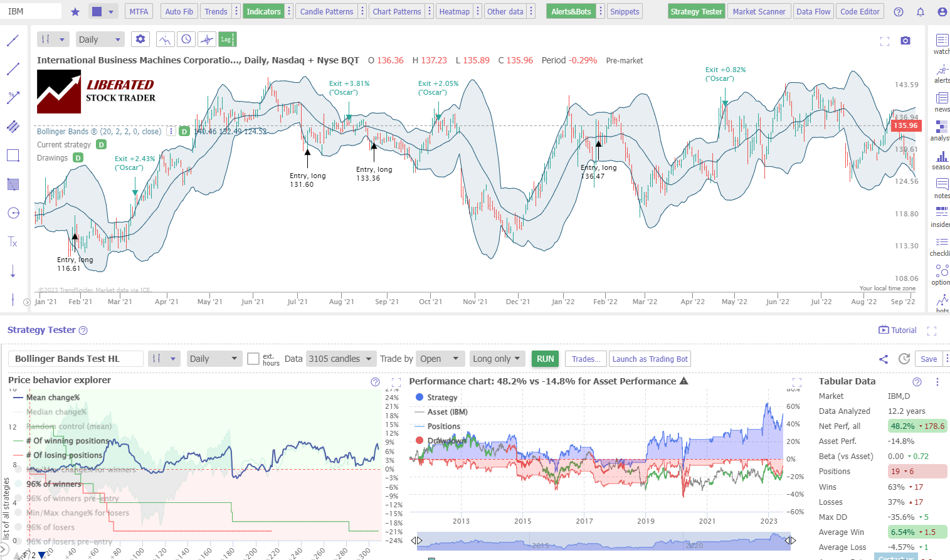Open the Long only dropdown
The image size is (950, 560).
pyautogui.click(x=497, y=358)
